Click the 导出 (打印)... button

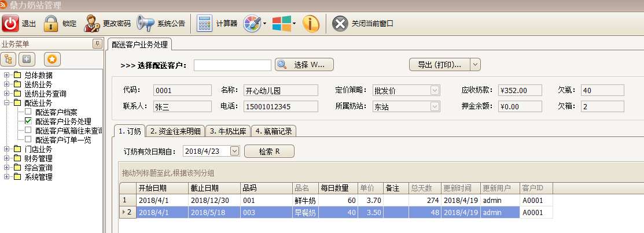click(x=440, y=64)
